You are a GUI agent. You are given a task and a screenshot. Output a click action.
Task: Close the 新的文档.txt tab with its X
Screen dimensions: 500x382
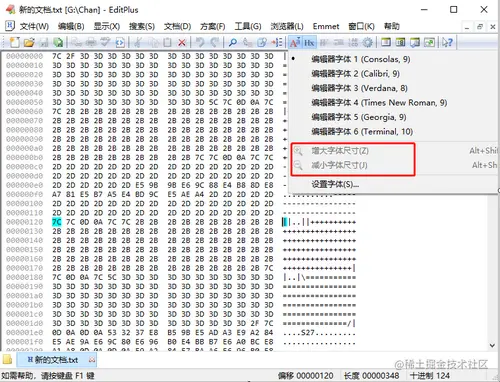92,360
